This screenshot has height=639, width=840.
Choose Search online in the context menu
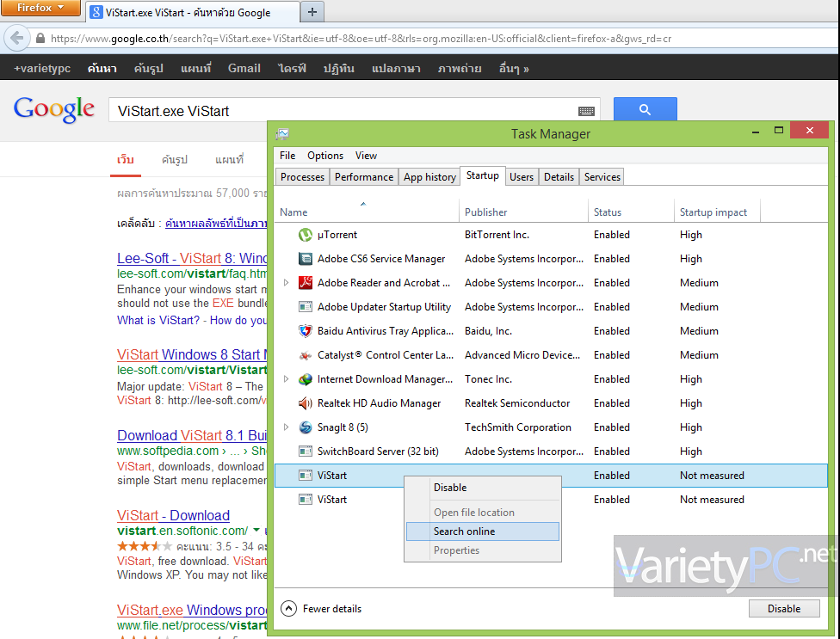tap(483, 531)
